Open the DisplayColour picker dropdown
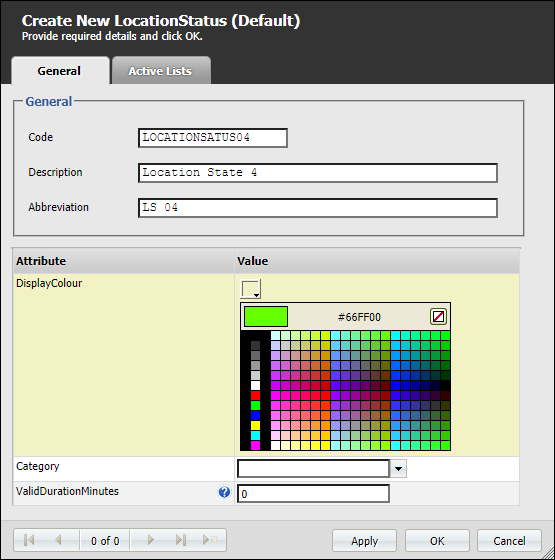Screen dimensions: 555x560 click(250, 289)
